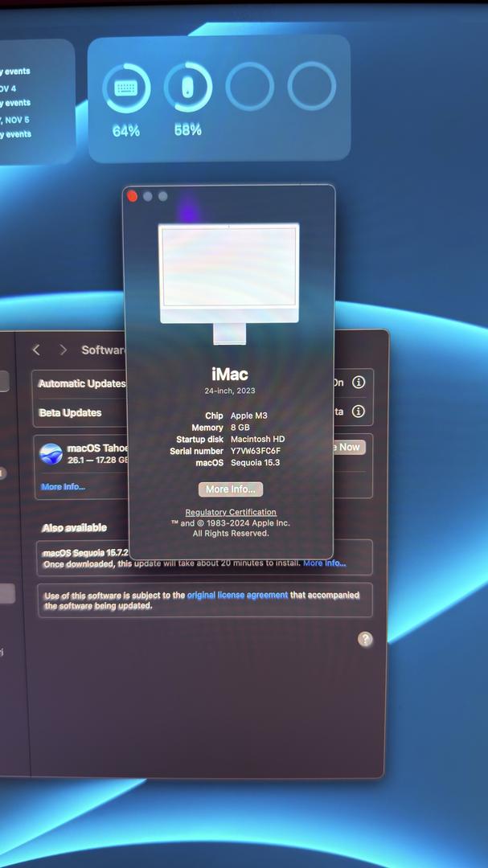The width and height of the screenshot is (488, 868).
Task: Click the third empty battery ring
Action: pos(249,86)
